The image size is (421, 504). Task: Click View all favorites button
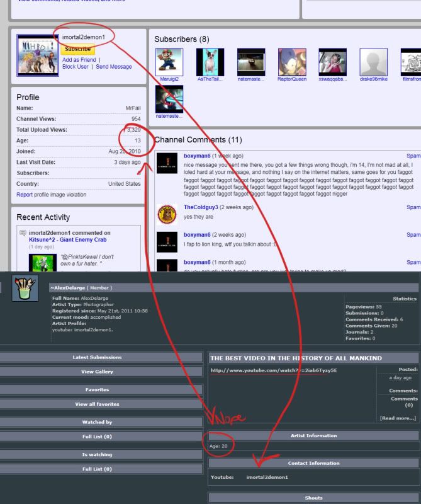pyautogui.click(x=97, y=404)
